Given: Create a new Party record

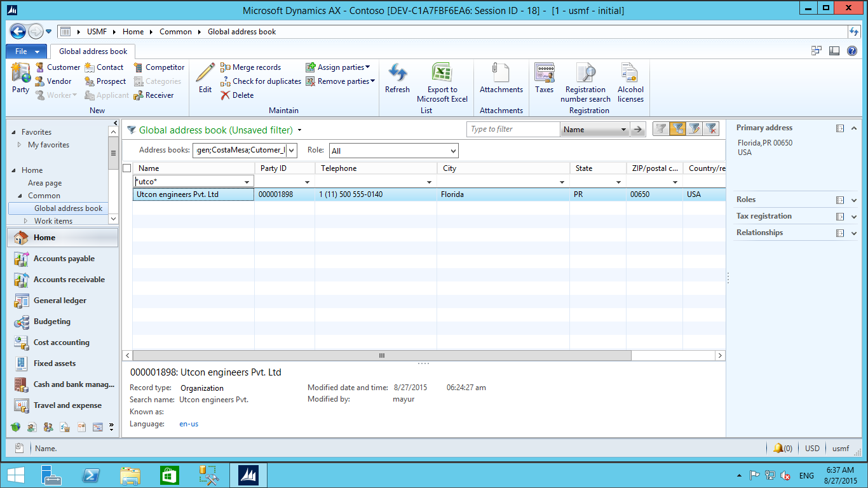Looking at the screenshot, I should point(21,78).
